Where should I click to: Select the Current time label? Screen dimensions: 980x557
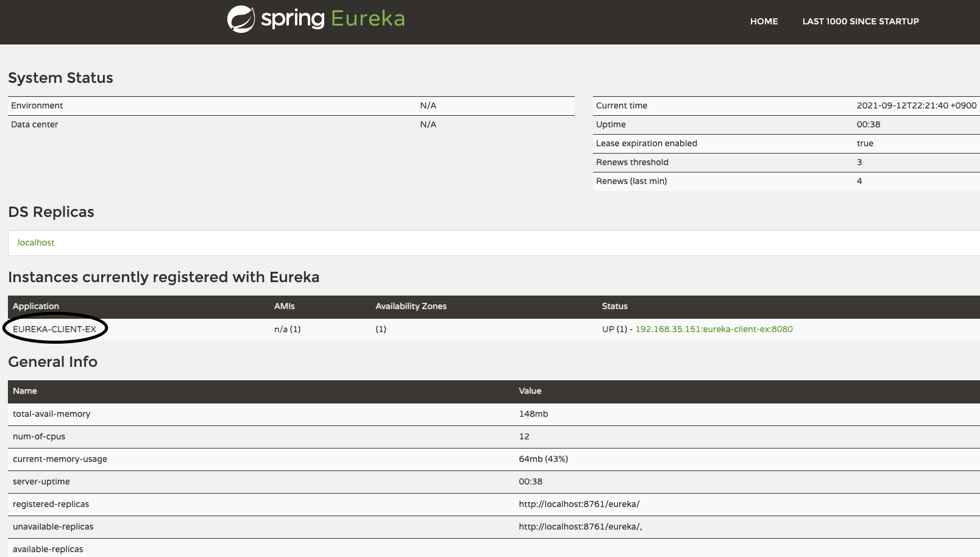tap(622, 105)
